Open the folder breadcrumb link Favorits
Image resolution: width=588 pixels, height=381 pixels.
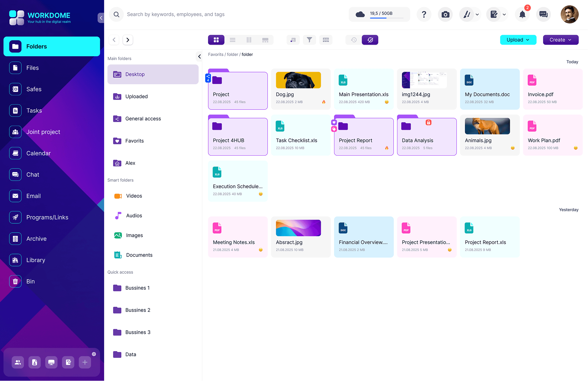216,54
